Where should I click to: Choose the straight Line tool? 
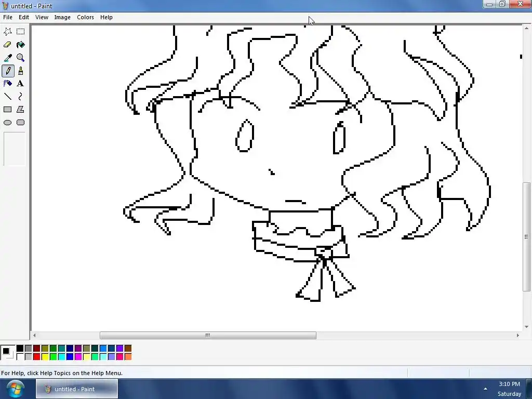[x=7, y=97]
